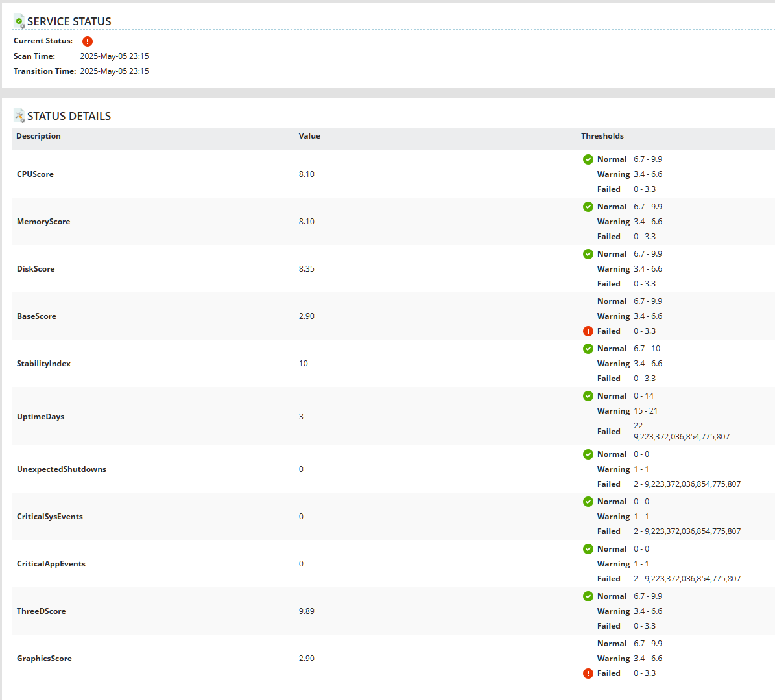The height and width of the screenshot is (700, 775).
Task: Click the green Normal check for CPUScore
Action: click(588, 159)
